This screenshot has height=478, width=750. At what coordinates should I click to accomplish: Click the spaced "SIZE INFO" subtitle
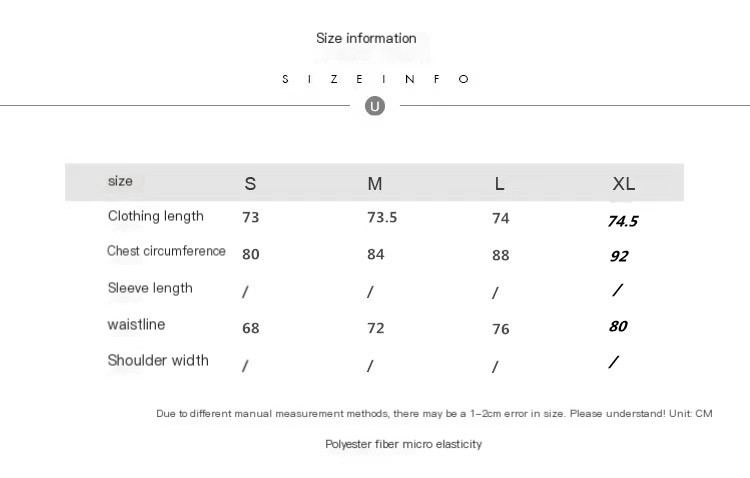tap(375, 79)
